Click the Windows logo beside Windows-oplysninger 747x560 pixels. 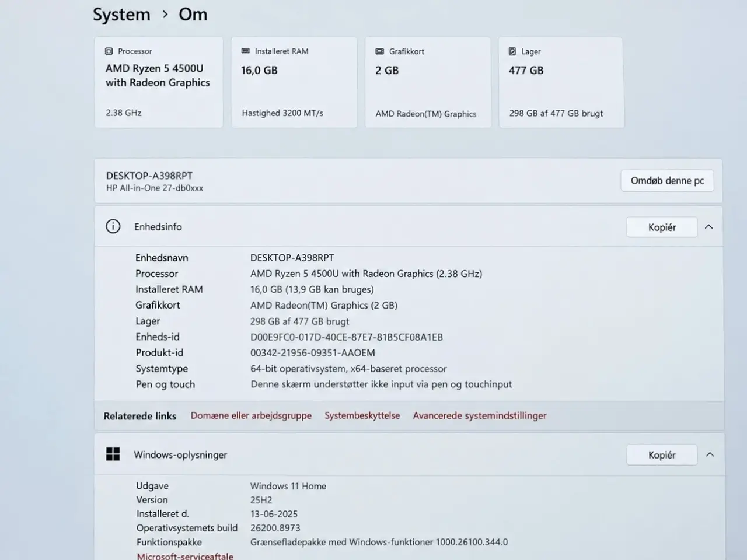pos(113,454)
